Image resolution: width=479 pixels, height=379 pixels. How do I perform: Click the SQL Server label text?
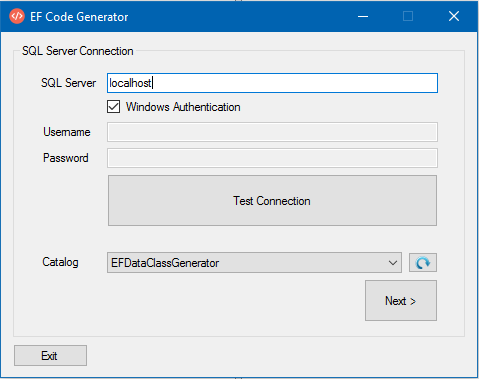(68, 83)
